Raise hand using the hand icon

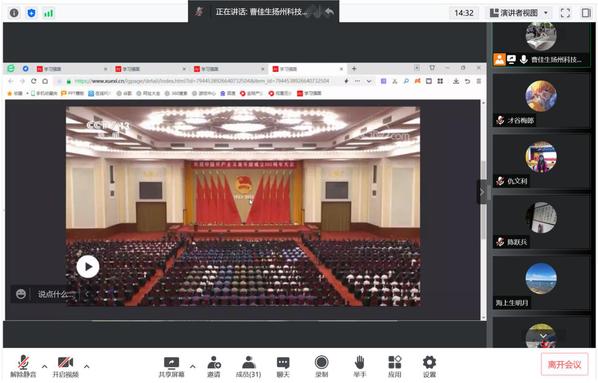pyautogui.click(x=359, y=367)
